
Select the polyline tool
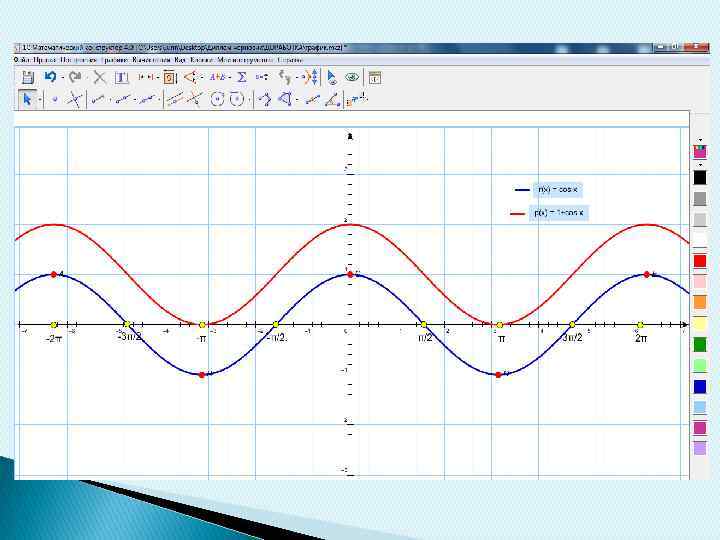(264, 99)
